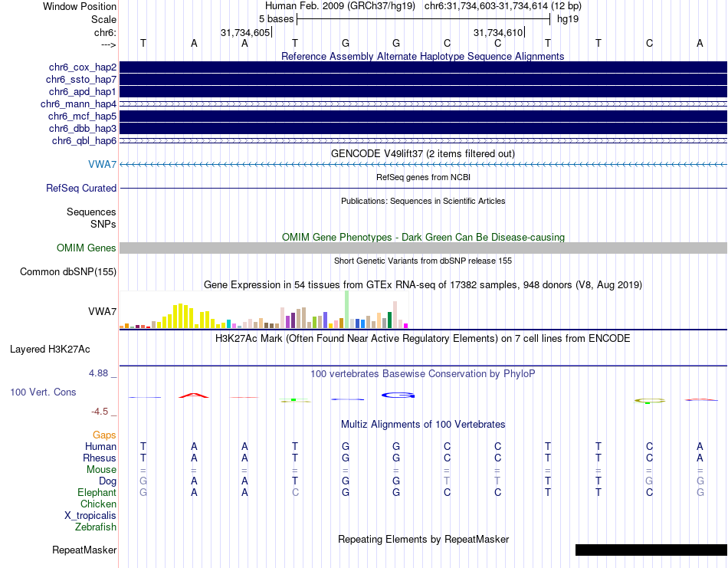Click the solid alignment bar for chr6_apd_hap1
Viewport: 728px width, 568px height.
(424, 91)
